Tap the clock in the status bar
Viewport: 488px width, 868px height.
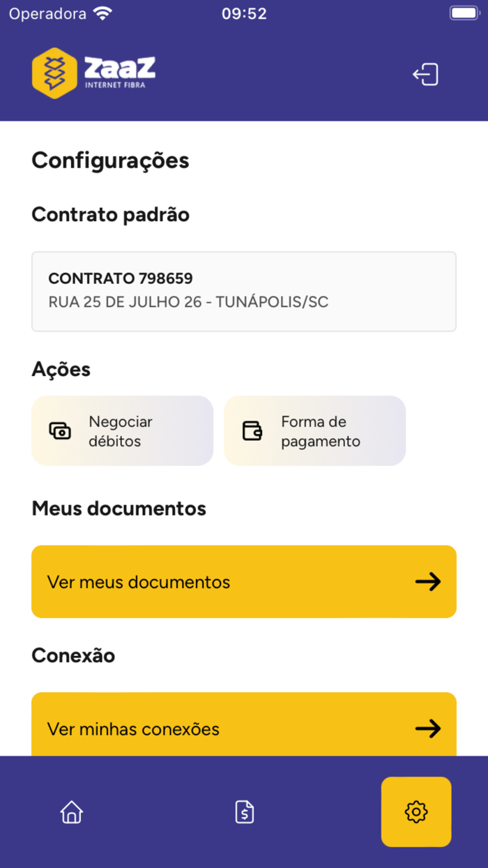point(244,13)
